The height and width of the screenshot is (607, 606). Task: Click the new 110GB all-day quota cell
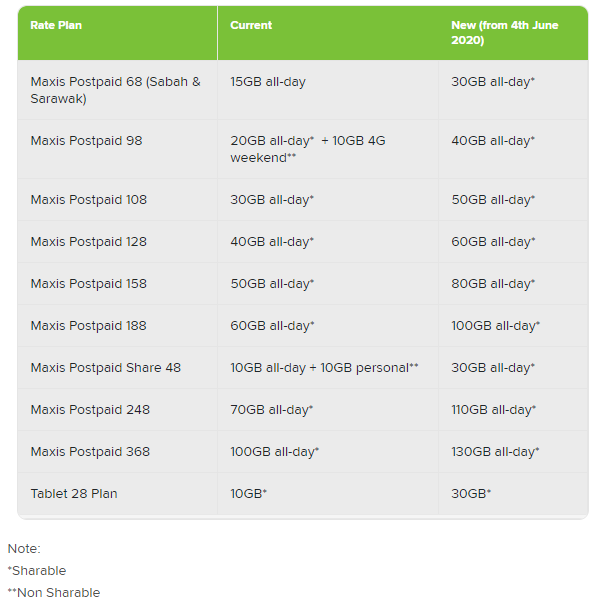(x=494, y=410)
